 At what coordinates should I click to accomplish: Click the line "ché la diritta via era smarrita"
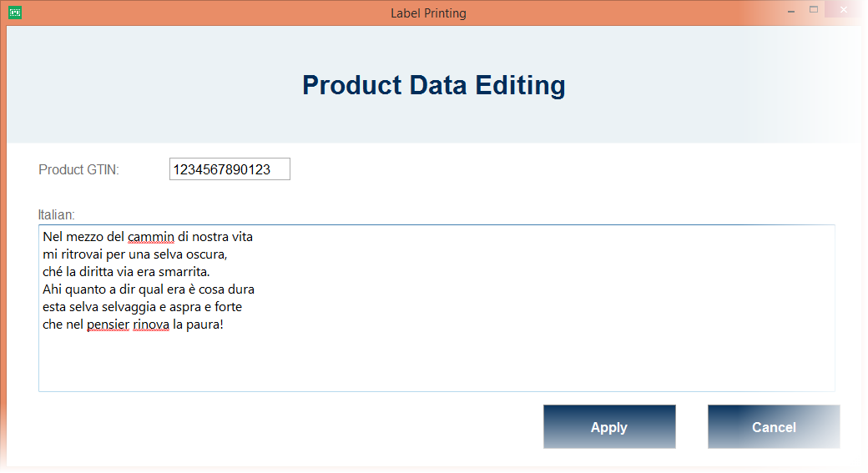click(x=125, y=272)
